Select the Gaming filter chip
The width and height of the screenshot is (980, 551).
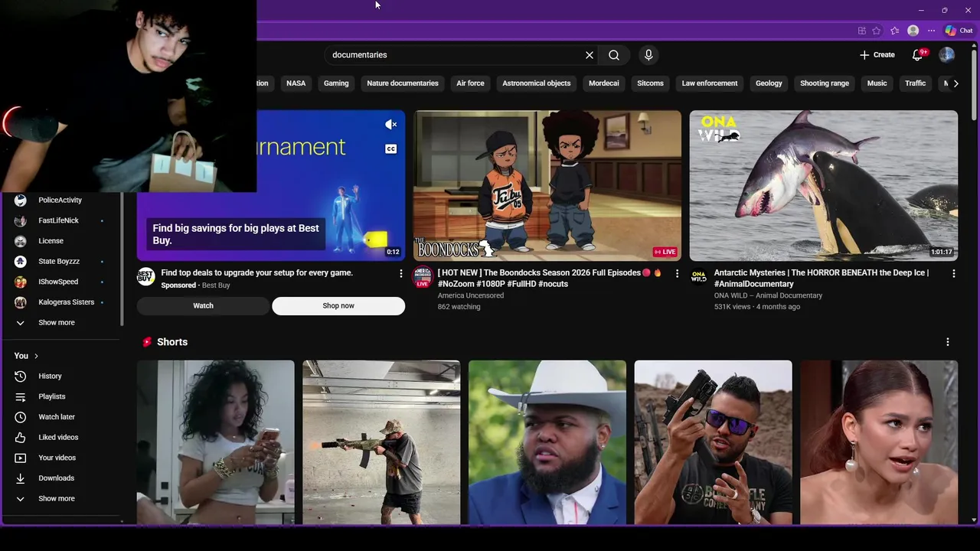[336, 83]
